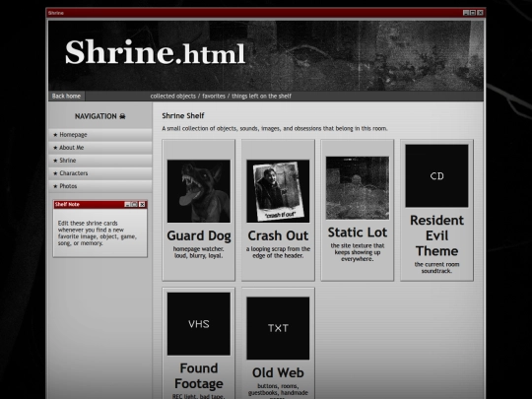532x399 pixels.
Task: Click the Shelf Note instructions text
Action: pos(97,233)
